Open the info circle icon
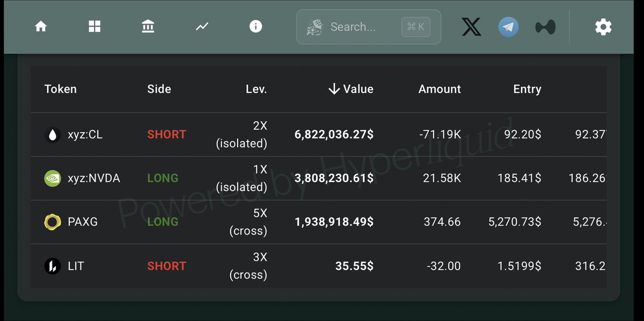The image size is (644, 321). click(x=256, y=26)
